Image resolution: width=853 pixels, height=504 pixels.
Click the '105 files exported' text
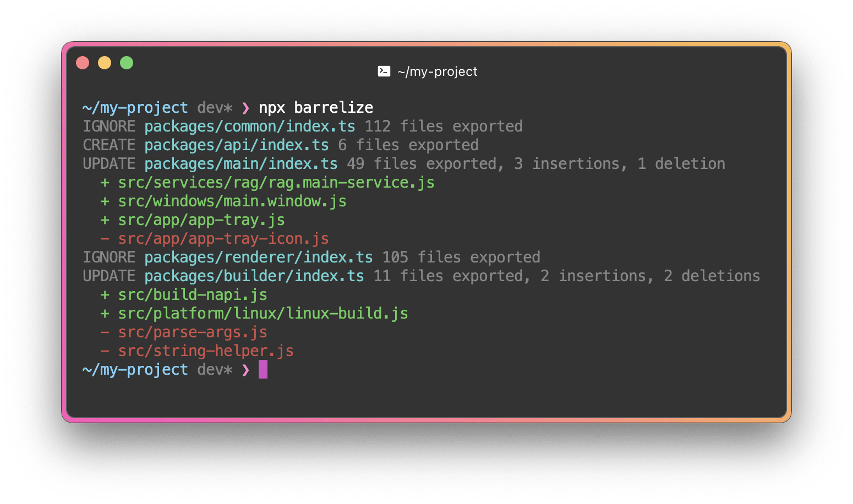click(461, 257)
